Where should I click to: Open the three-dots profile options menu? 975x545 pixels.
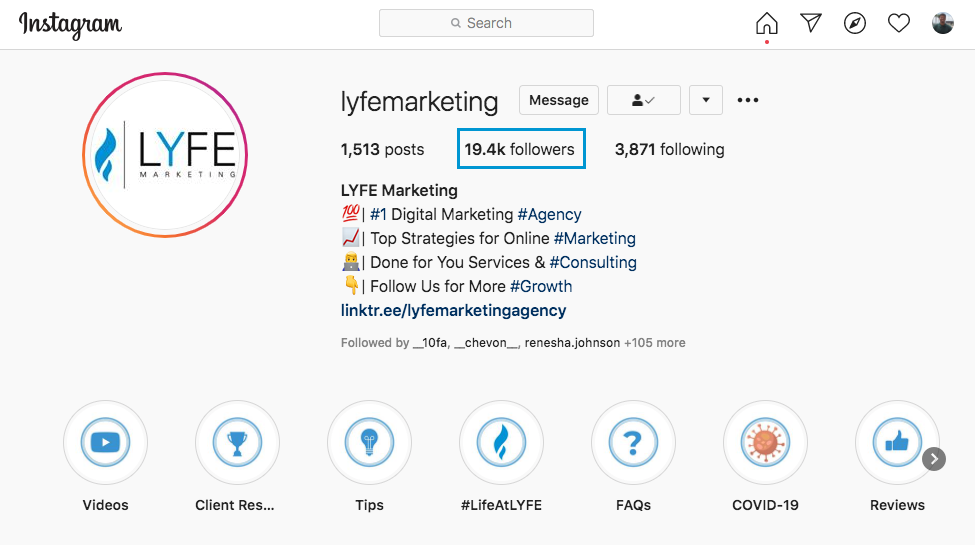point(747,100)
